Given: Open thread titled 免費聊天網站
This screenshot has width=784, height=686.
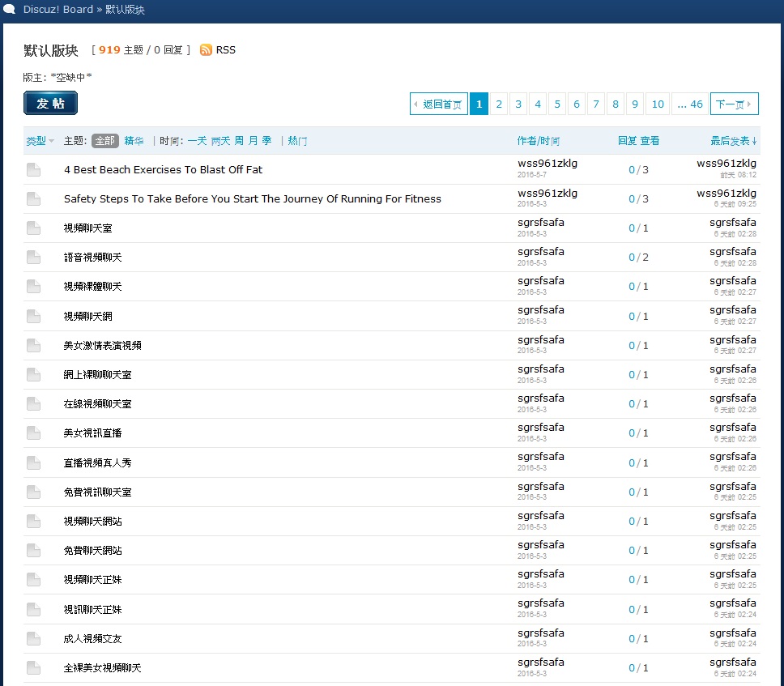Looking at the screenshot, I should [x=92, y=551].
